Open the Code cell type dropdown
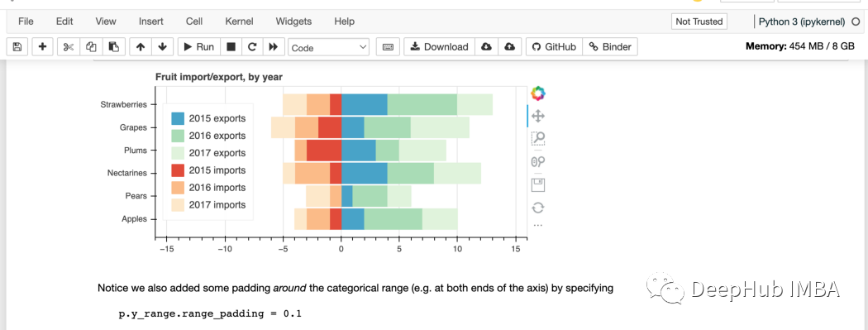This screenshot has width=868, height=330. pos(329,48)
